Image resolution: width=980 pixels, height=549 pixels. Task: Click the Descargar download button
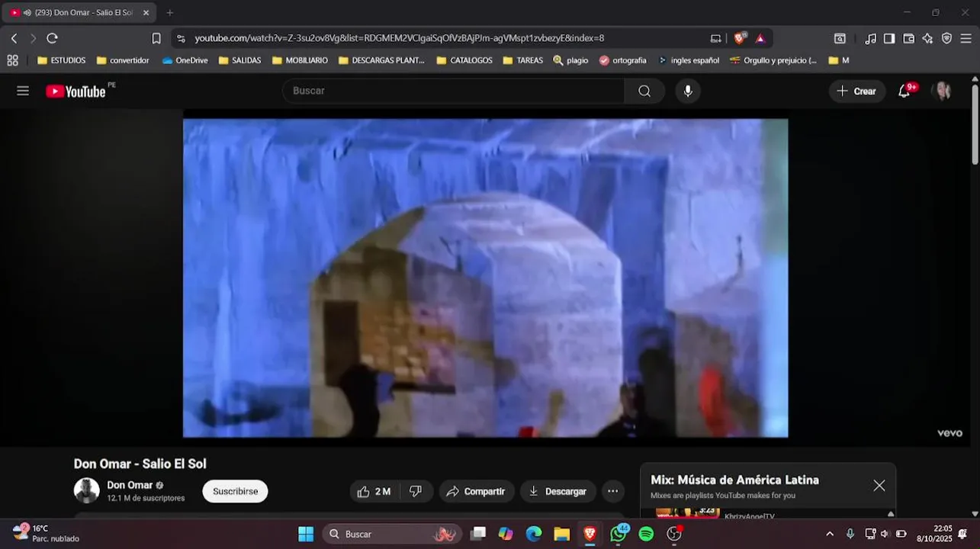pos(557,491)
